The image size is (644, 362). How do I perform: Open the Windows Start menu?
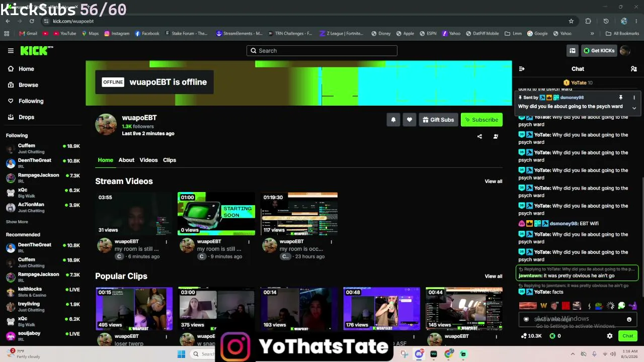click(x=181, y=354)
